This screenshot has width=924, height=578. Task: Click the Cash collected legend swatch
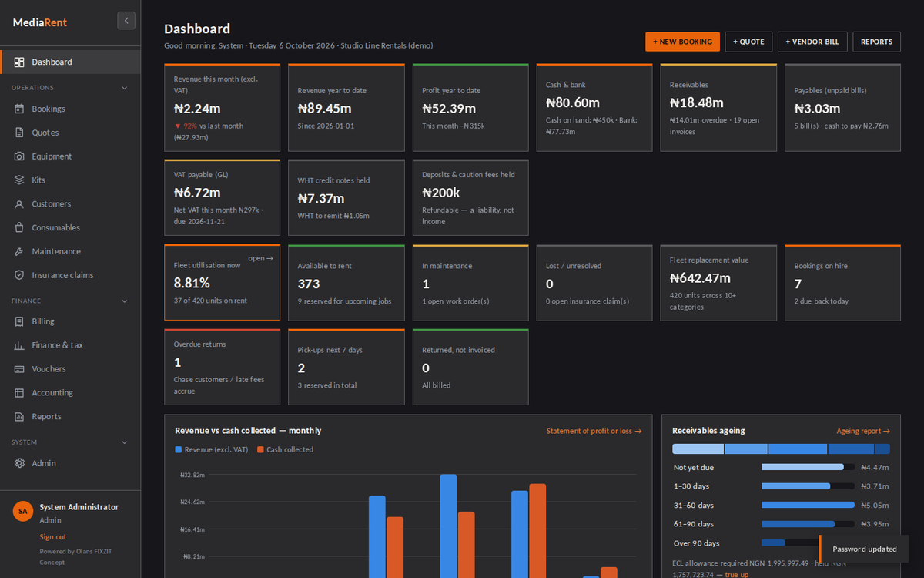(260, 449)
